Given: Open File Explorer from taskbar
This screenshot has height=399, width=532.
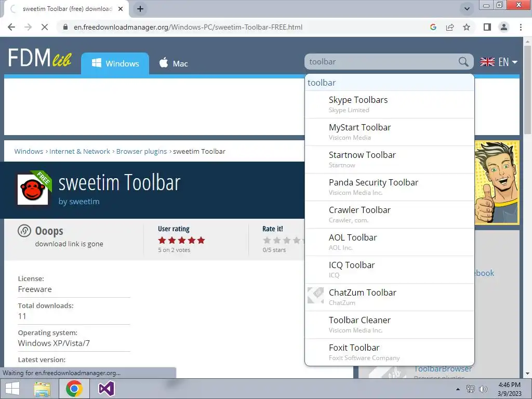Looking at the screenshot, I should tap(43, 389).
